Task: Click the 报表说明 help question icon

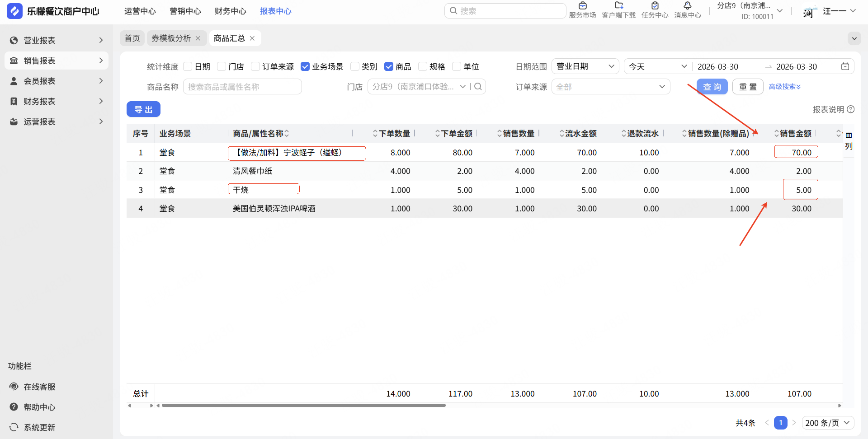Action: click(851, 109)
